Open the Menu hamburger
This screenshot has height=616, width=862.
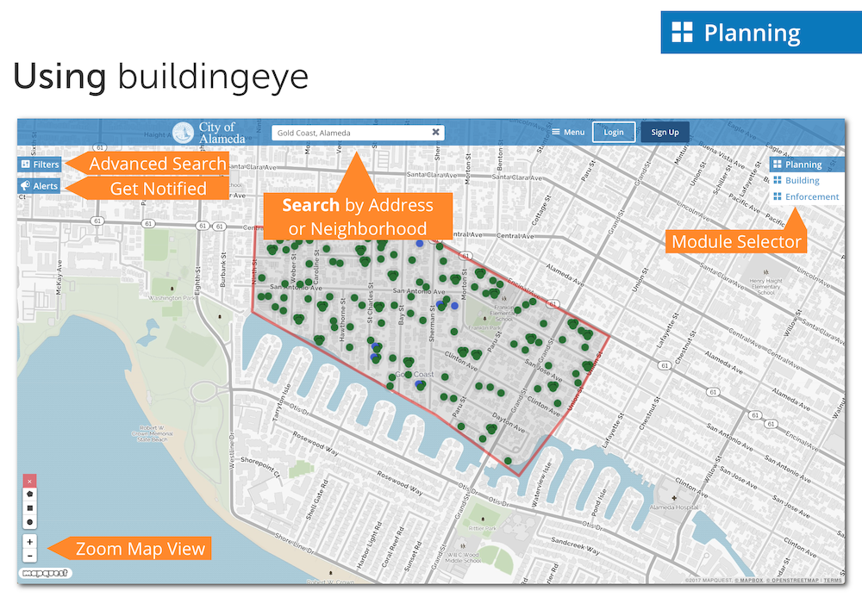568,132
